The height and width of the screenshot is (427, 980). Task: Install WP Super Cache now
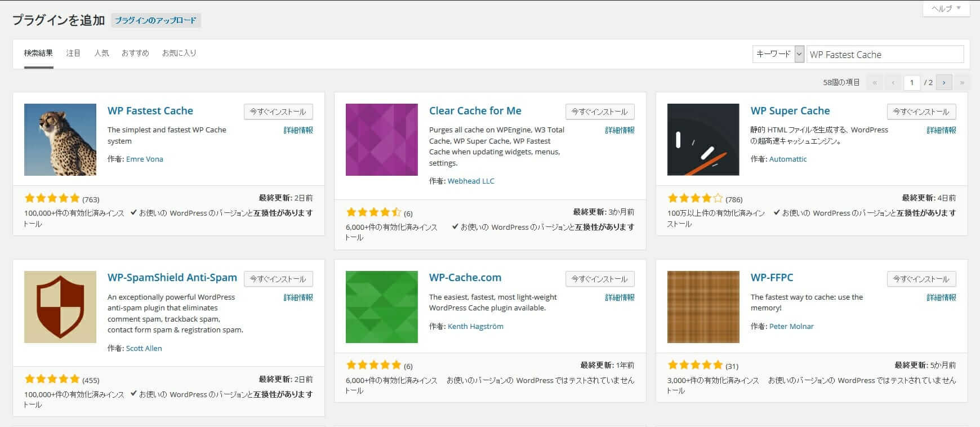(x=921, y=112)
